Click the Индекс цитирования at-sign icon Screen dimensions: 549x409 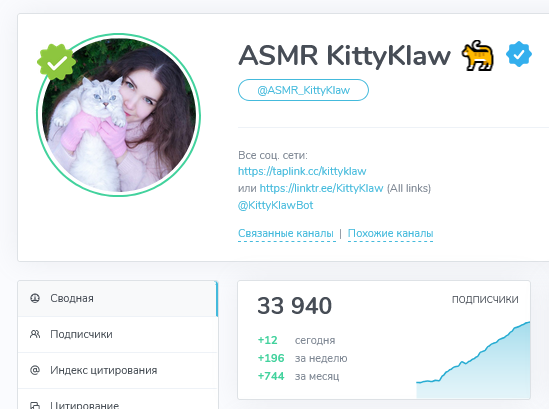point(35,370)
